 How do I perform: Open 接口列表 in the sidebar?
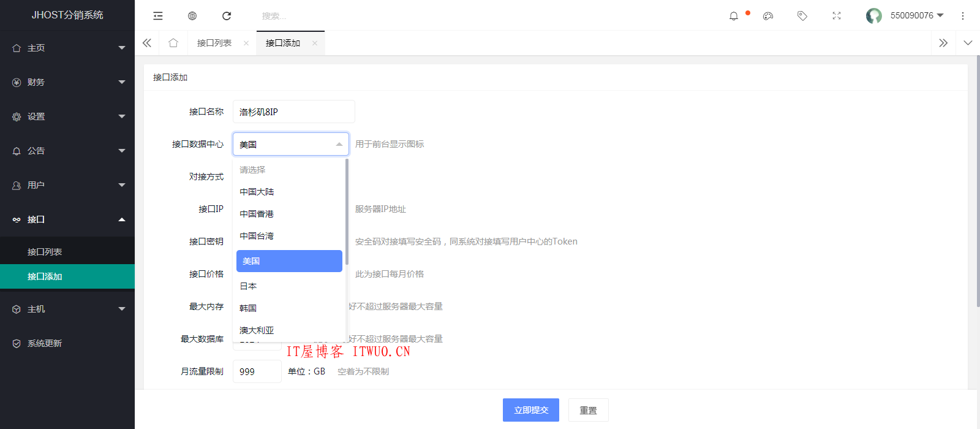[67, 252]
